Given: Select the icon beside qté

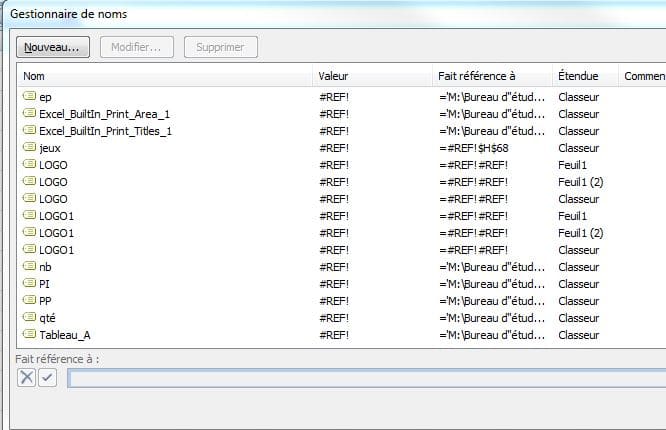Looking at the screenshot, I should click(x=29, y=317).
